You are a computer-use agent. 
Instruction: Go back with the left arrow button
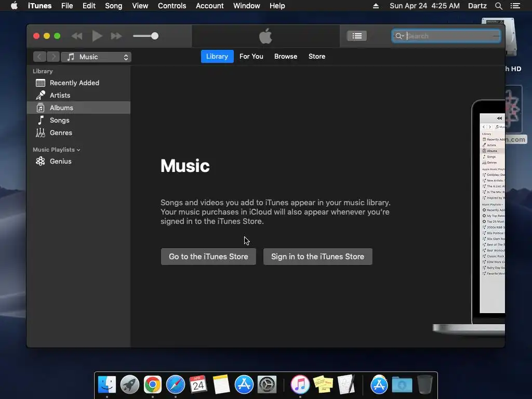39,57
